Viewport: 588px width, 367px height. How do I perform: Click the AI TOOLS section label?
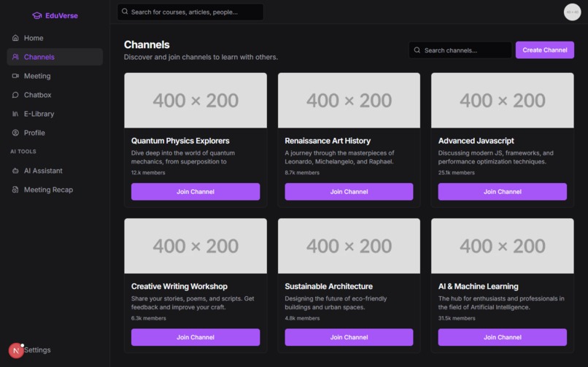[23, 152]
